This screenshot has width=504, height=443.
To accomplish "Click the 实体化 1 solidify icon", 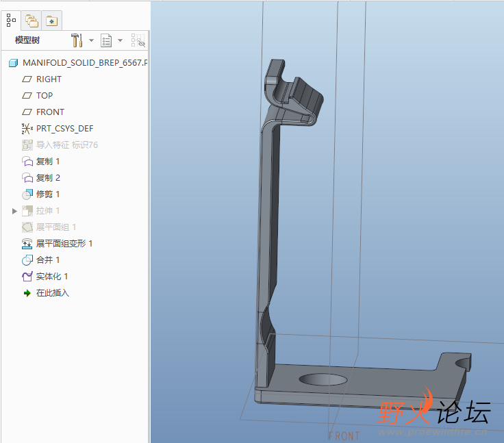I will pos(27,277).
